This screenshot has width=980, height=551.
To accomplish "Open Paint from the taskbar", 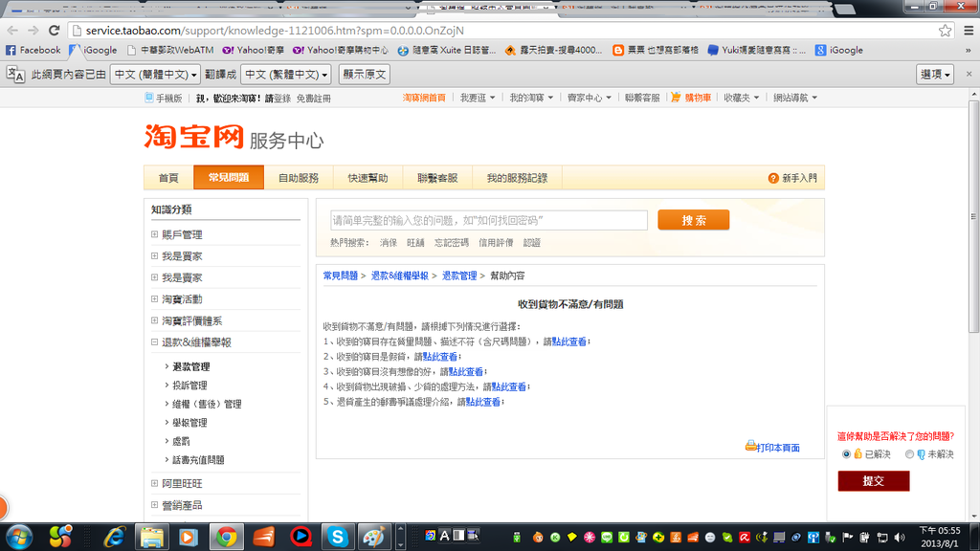I will 374,538.
